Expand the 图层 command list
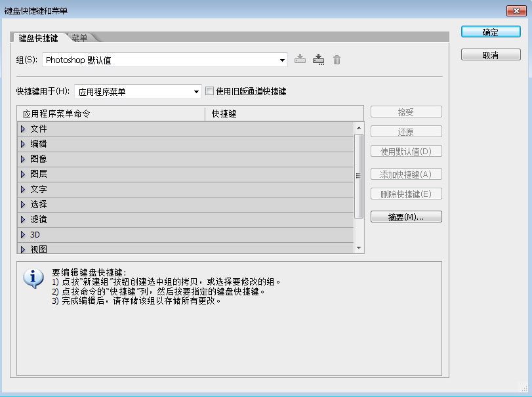This screenshot has width=532, height=397. point(24,175)
